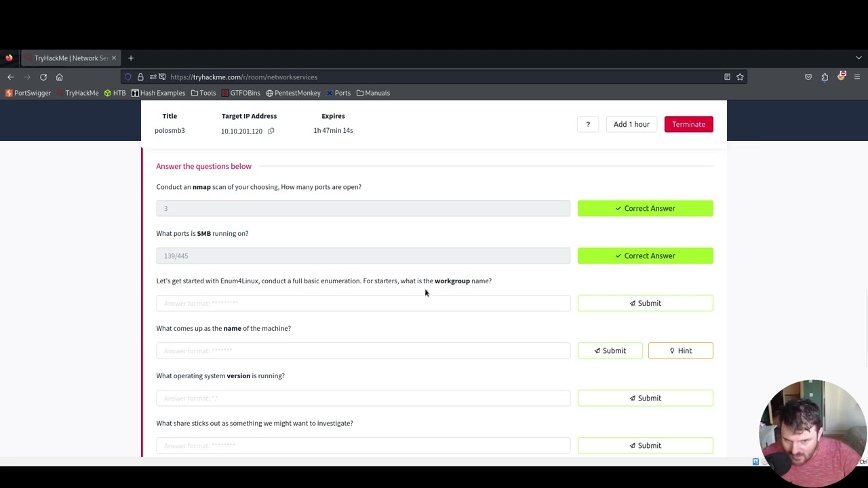Viewport: 868px width, 488px height.
Task: Open the machine help question-mark button
Action: pos(588,124)
